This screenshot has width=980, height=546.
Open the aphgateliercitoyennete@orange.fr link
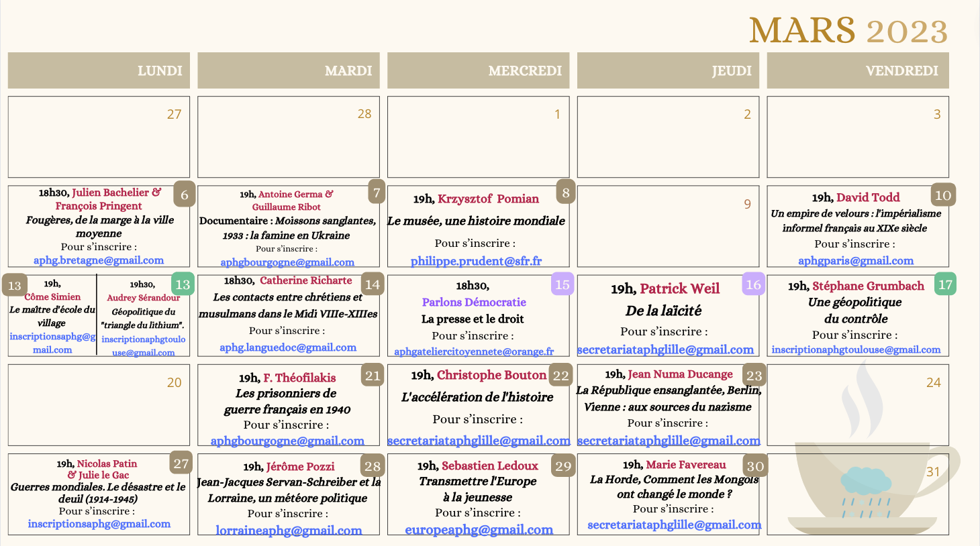coord(474,351)
